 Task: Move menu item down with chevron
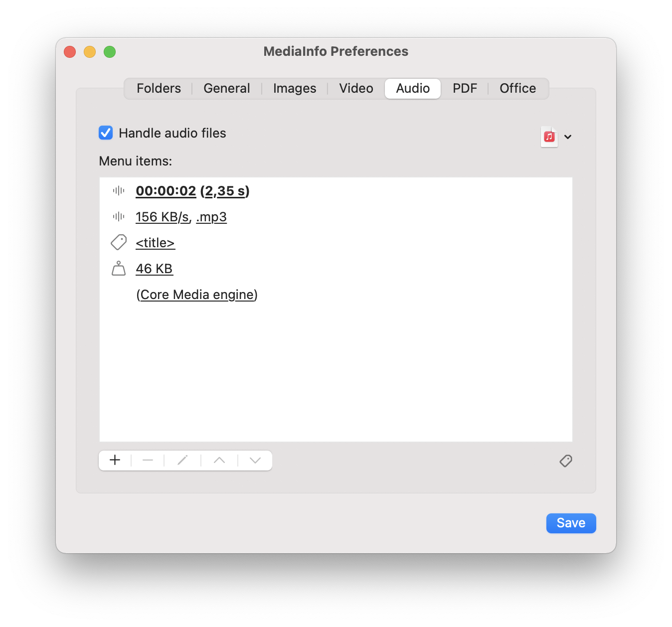255,460
